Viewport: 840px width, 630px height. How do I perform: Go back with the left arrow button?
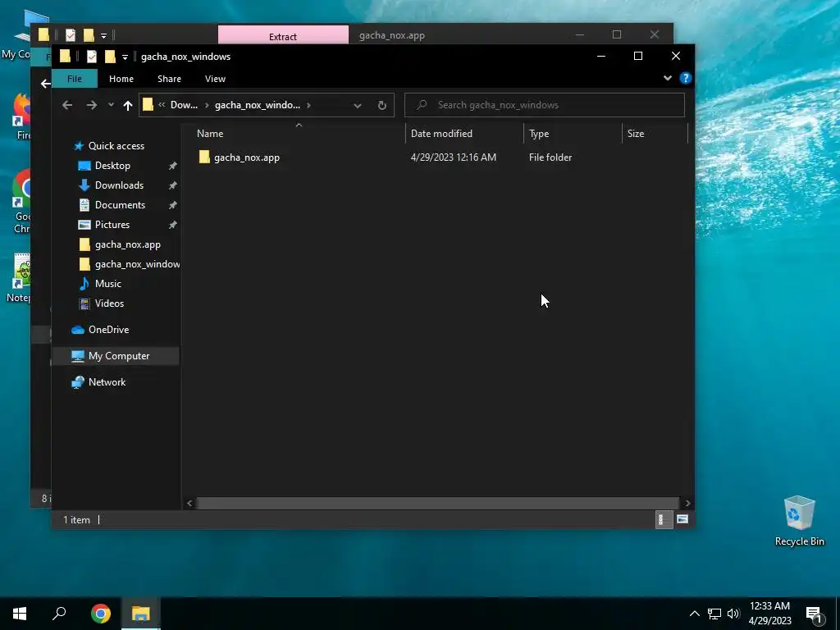tap(67, 105)
